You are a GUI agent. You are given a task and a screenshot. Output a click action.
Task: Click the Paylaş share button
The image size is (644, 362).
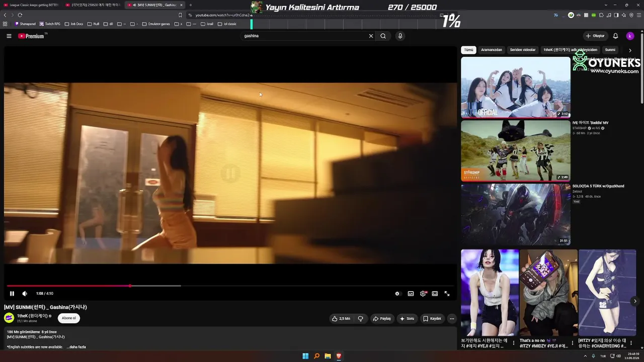[x=382, y=318]
